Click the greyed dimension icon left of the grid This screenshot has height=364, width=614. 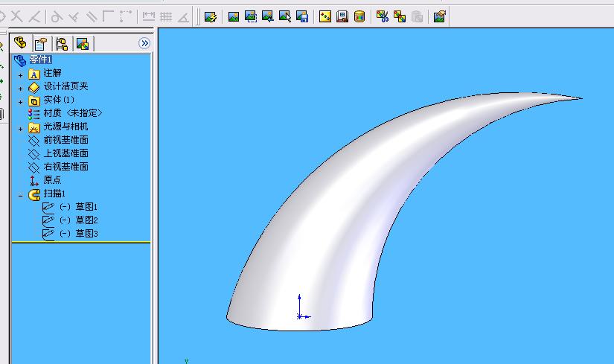point(148,16)
